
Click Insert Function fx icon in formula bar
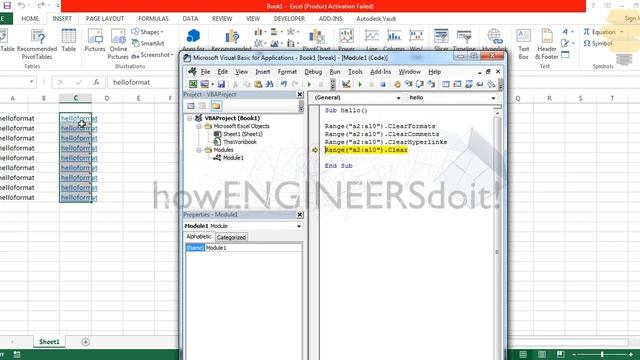point(96,82)
